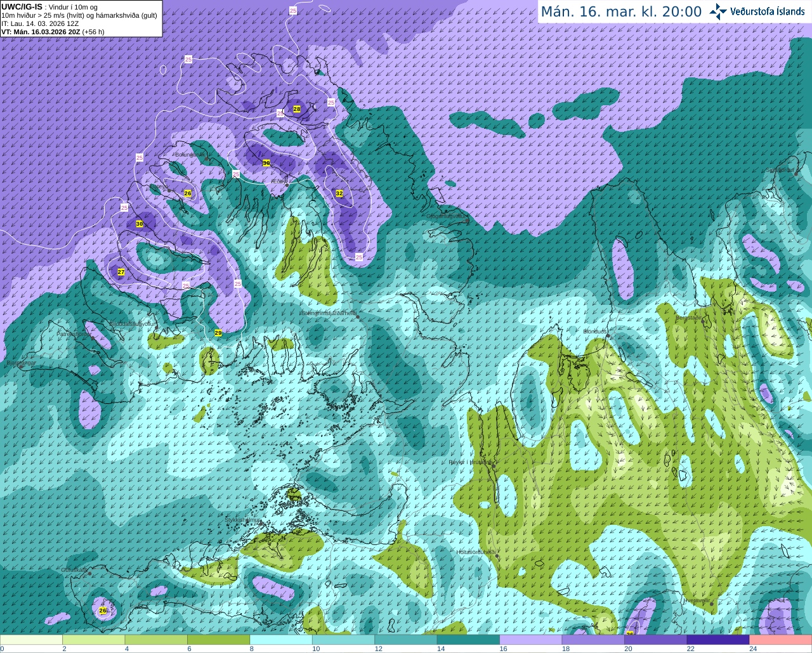The image size is (812, 653).
Task: Pick the 16–18 m/s lavender legend swatch
Action: tap(531, 640)
